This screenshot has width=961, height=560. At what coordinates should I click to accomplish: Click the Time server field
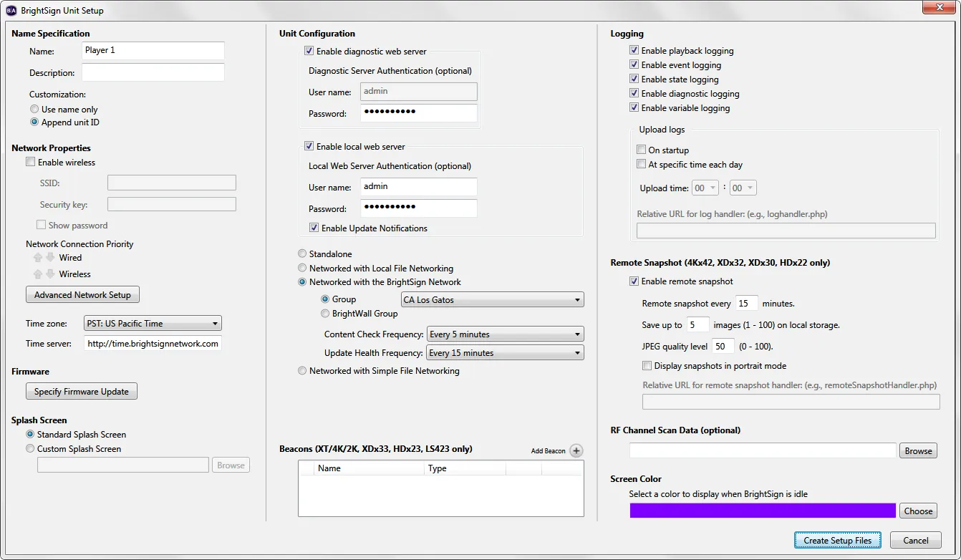(x=153, y=344)
